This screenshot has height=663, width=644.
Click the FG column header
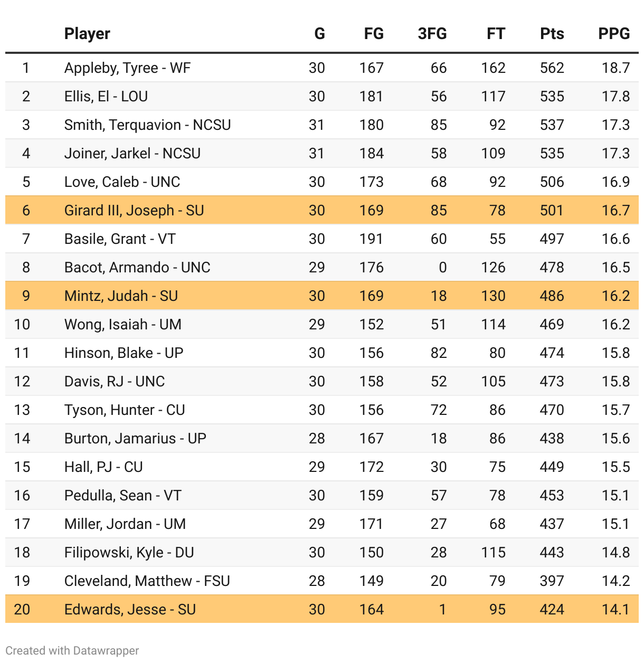point(373,34)
